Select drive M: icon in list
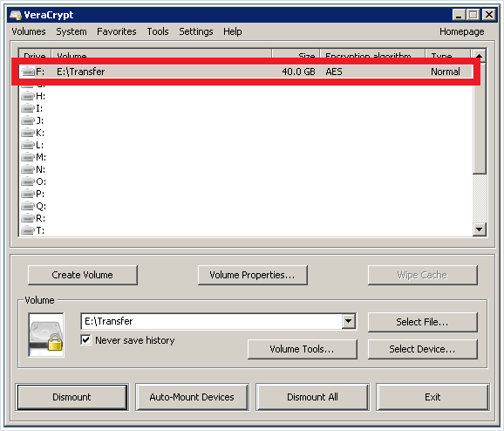504x431 pixels. coord(28,157)
